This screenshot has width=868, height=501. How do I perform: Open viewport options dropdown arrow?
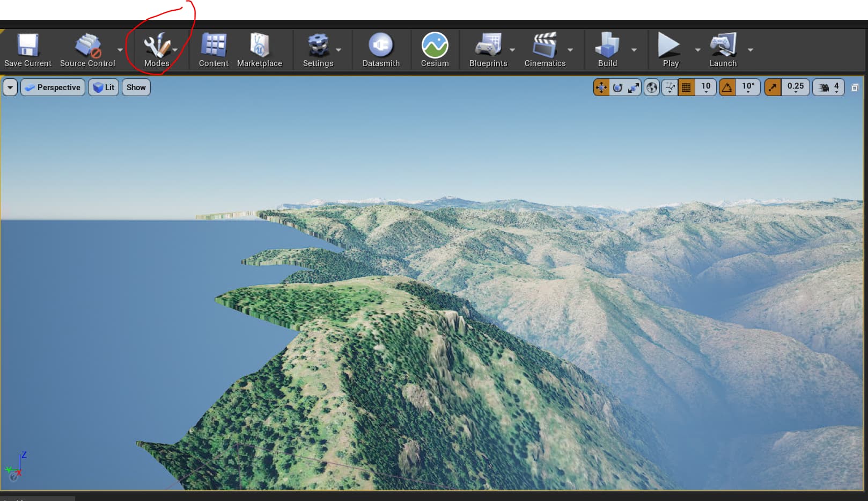pos(10,88)
